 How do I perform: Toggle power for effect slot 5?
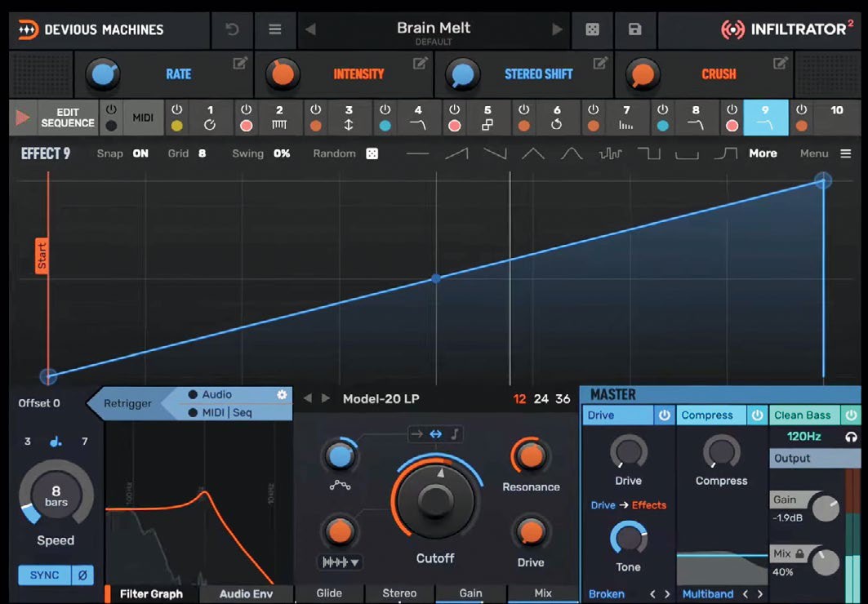(455, 109)
